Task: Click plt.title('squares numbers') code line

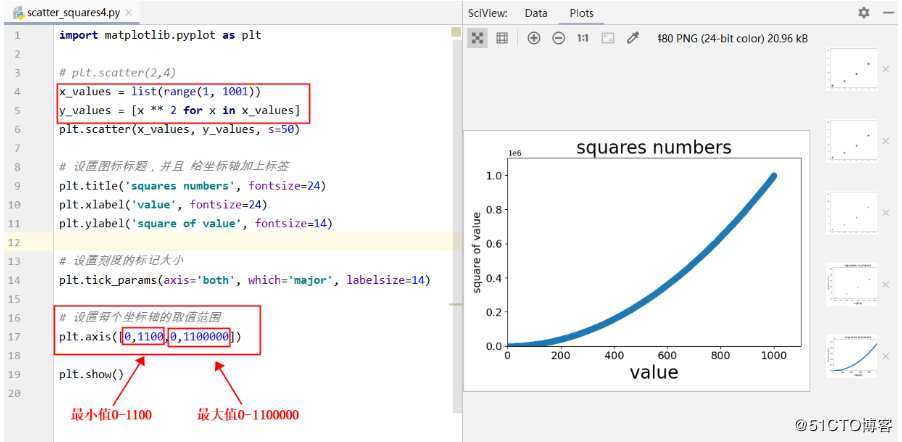Action: (x=192, y=186)
